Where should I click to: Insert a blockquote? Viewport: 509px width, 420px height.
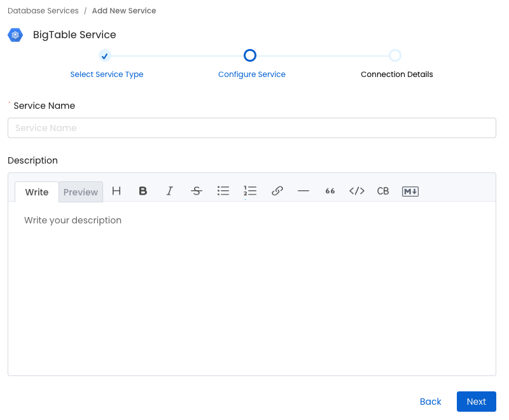[x=330, y=191]
